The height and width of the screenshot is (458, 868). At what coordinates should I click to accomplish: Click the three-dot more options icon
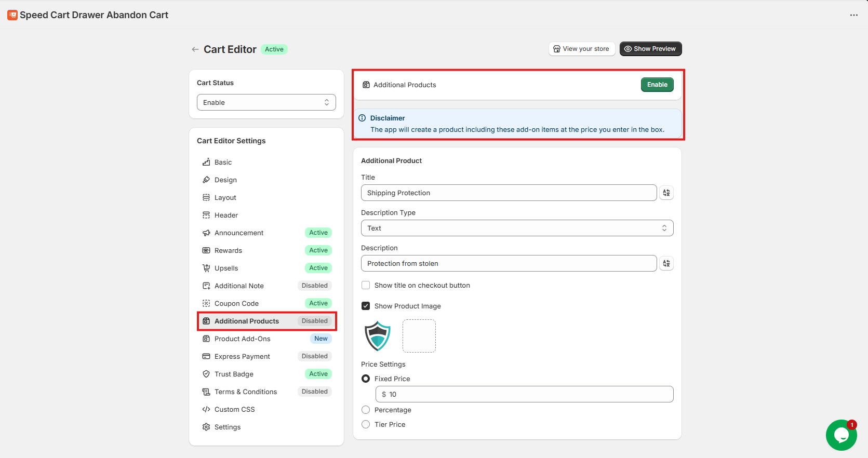tap(853, 15)
